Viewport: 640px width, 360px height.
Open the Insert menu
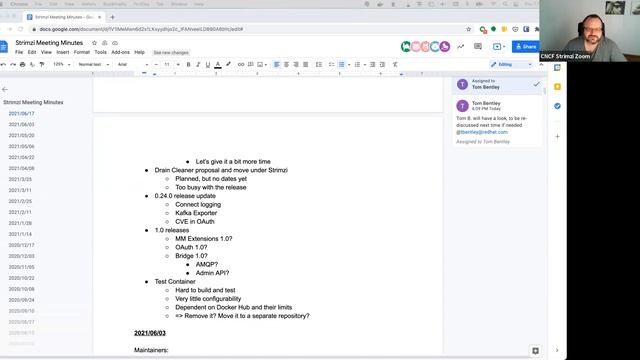[x=62, y=52]
